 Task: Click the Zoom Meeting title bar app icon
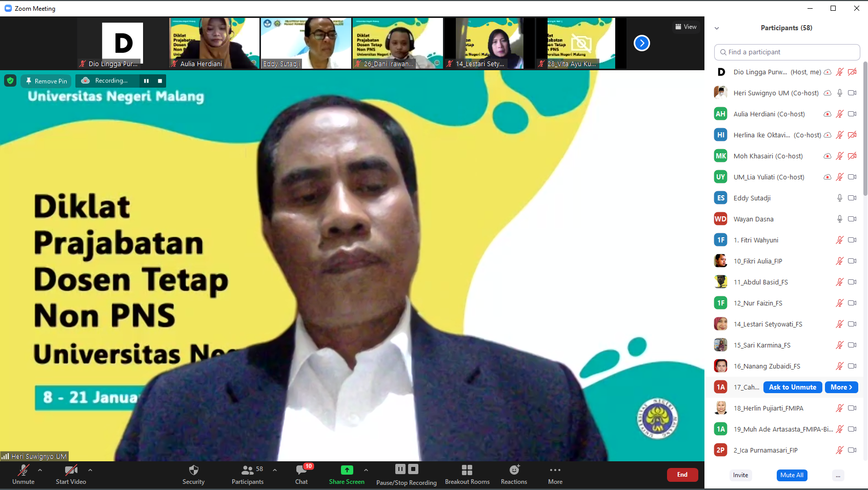click(x=8, y=8)
